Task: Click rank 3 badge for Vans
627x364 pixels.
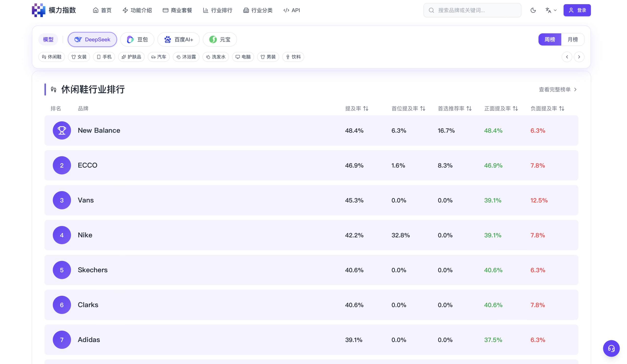Action: (x=62, y=200)
